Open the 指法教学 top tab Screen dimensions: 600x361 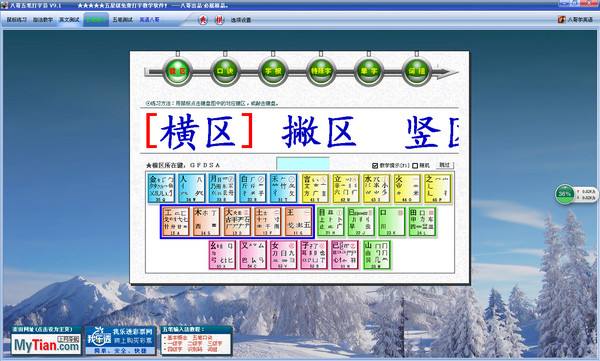42,20
